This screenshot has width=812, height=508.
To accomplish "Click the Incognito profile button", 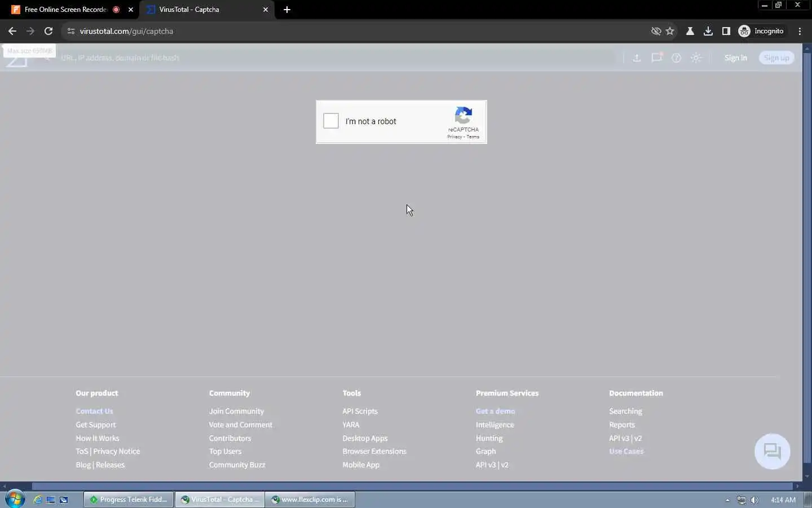I will click(761, 31).
